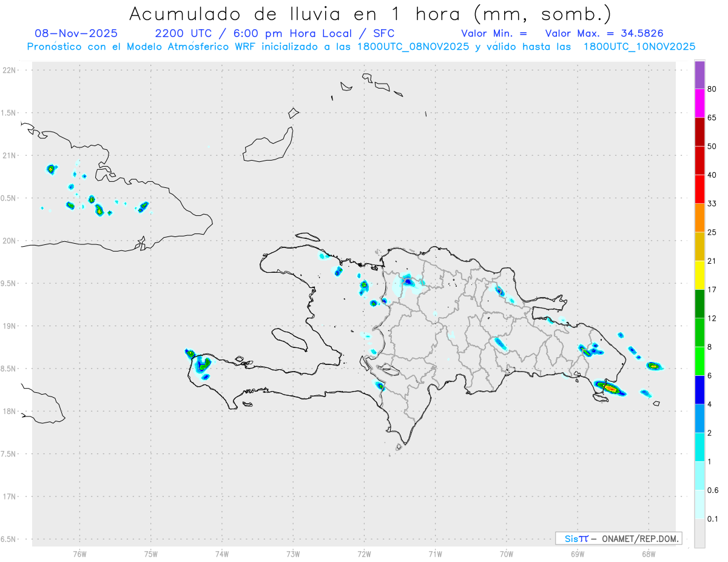Click the '19N' latitude label
This screenshot has width=728, height=562.
[x=10, y=326]
